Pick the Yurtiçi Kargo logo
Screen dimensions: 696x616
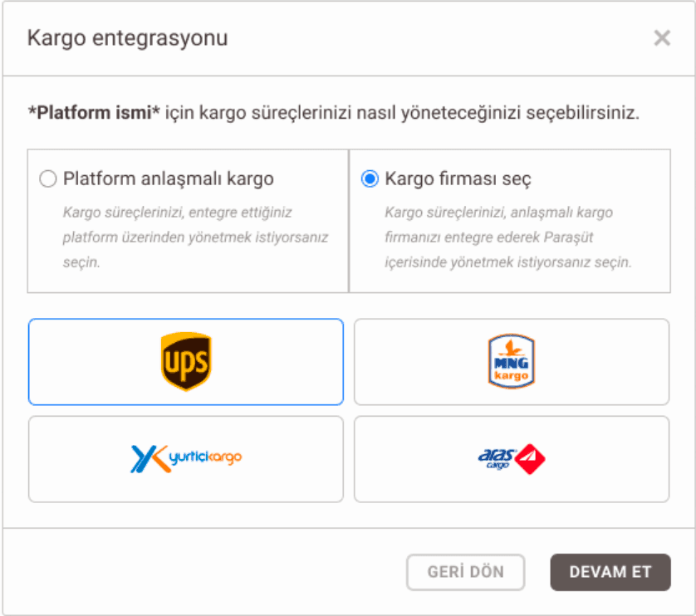pos(186,459)
